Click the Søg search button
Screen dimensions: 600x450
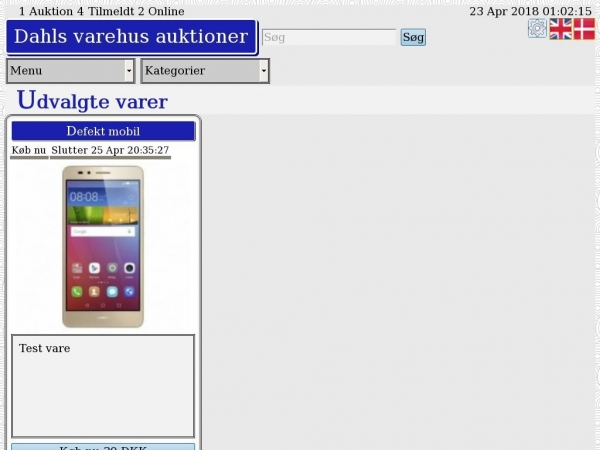(413, 37)
